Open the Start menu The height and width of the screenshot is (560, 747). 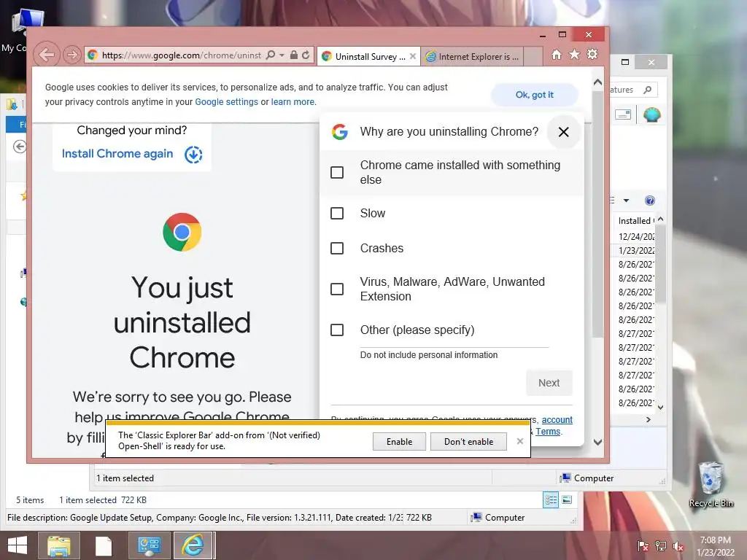(x=18, y=545)
